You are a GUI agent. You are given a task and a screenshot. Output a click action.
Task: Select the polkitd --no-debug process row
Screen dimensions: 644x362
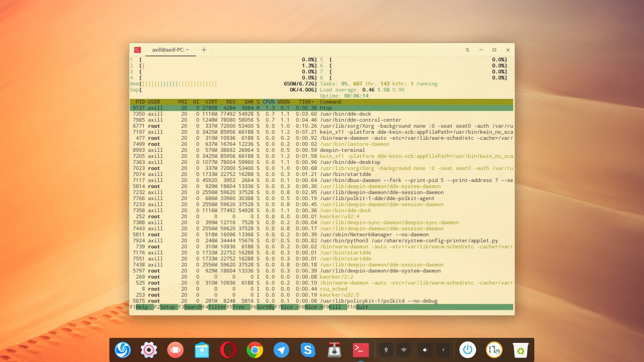click(x=321, y=301)
